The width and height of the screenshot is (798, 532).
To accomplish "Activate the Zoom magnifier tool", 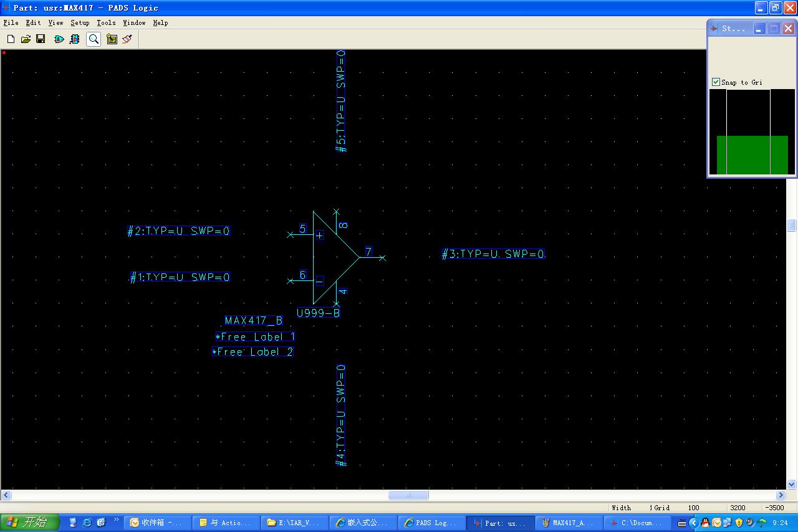I will [x=94, y=39].
